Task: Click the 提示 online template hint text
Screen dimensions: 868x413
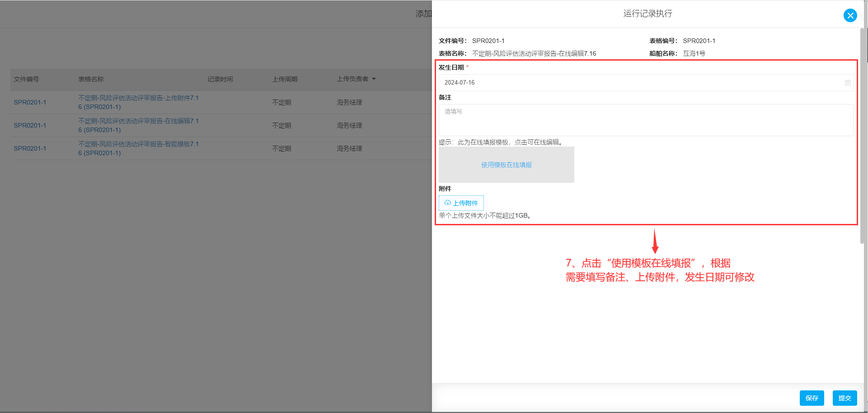Action: [502, 142]
